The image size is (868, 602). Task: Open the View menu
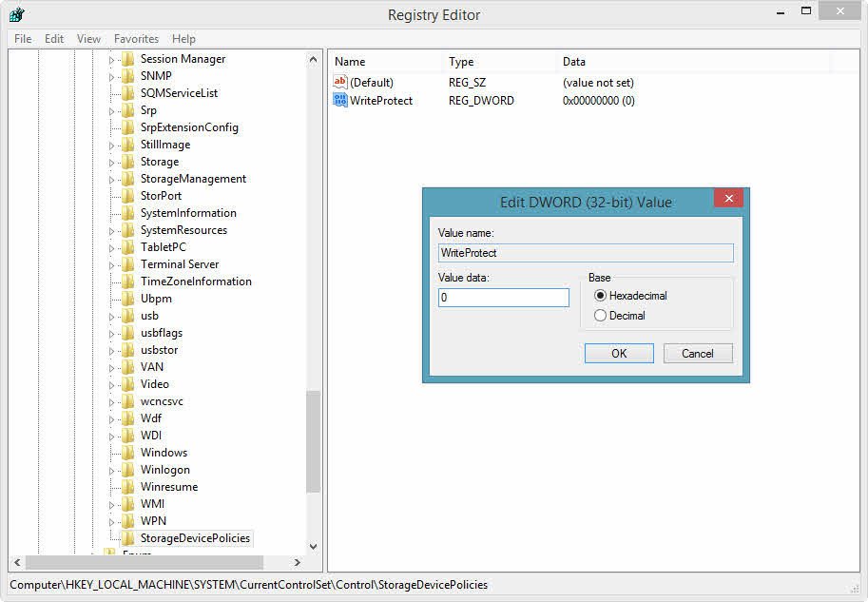(x=88, y=38)
